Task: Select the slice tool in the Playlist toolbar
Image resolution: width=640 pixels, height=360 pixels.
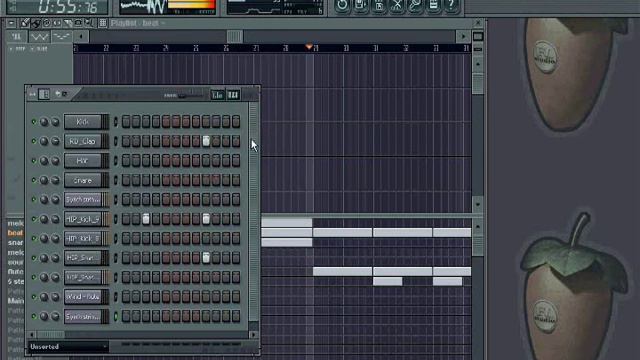Action: [x=68, y=23]
